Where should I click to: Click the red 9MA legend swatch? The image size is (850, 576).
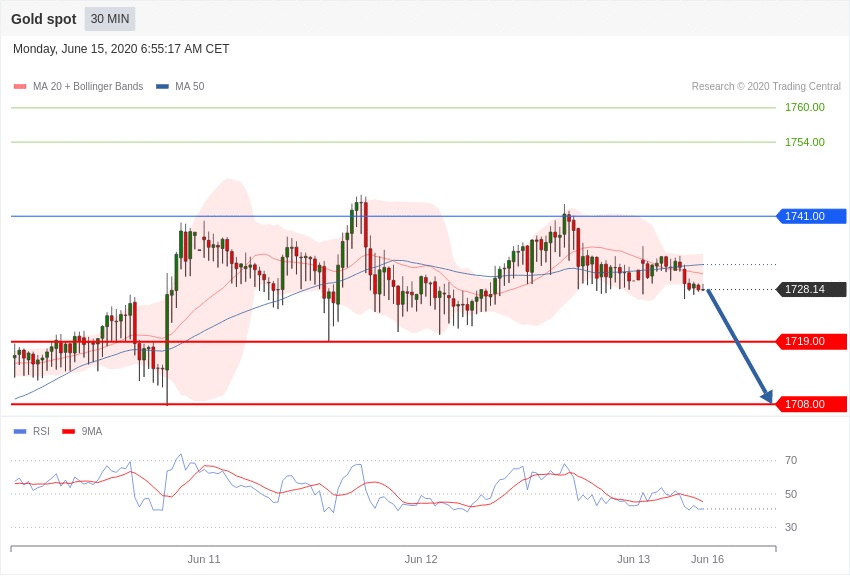pos(68,432)
